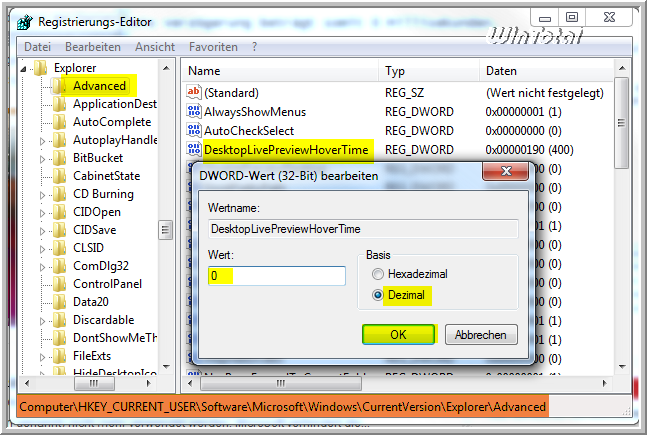Select the AlwaysShowMenus value name
This screenshot has height=435, width=647.
[x=255, y=112]
